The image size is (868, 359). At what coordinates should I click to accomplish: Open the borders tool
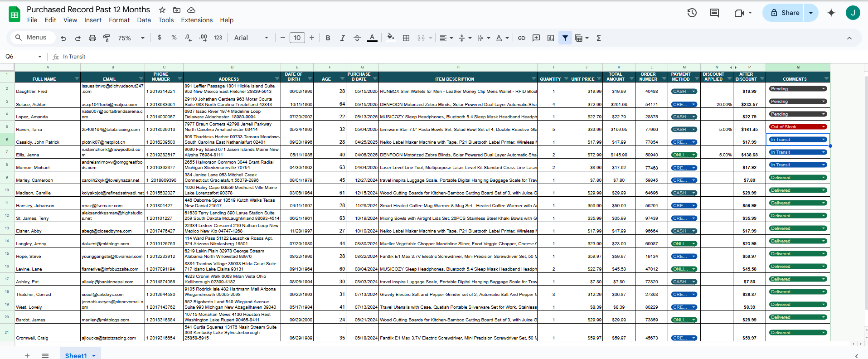pos(406,38)
